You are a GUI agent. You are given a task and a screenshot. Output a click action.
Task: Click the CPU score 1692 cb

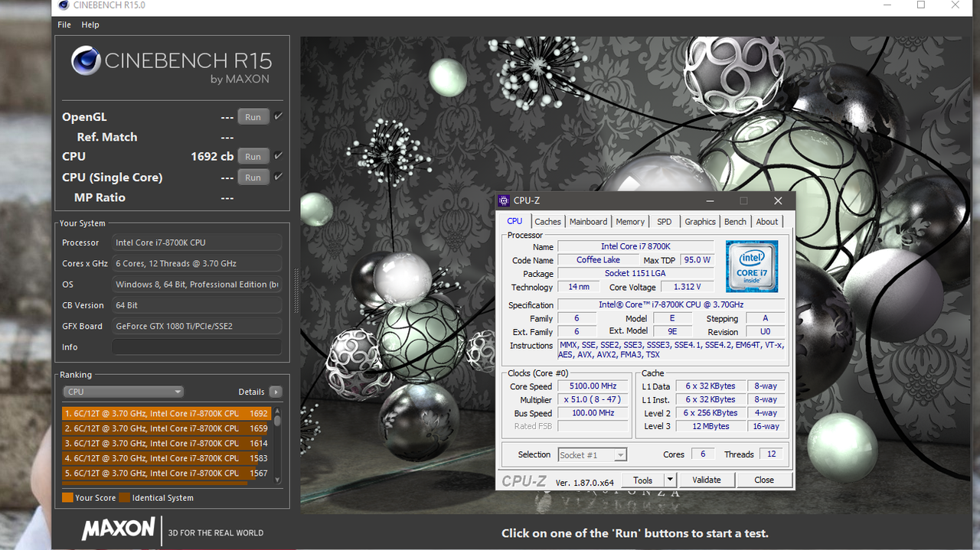click(x=212, y=156)
